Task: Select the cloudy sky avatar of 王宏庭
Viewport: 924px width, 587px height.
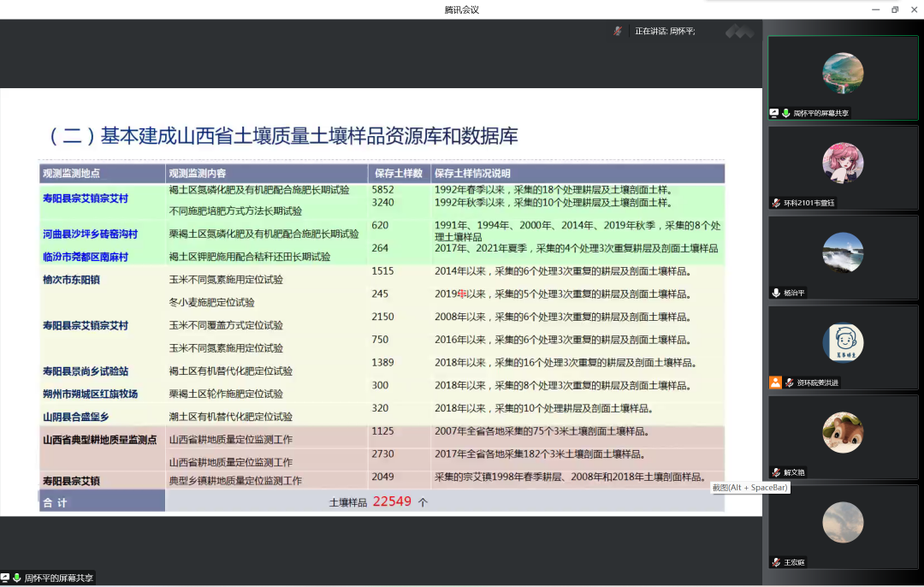Action: coord(843,522)
